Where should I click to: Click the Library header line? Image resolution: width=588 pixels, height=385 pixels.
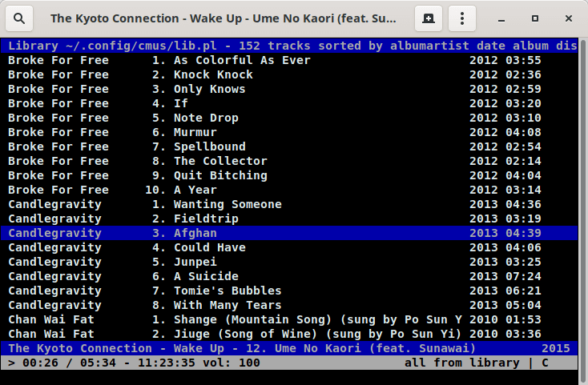tap(289, 46)
